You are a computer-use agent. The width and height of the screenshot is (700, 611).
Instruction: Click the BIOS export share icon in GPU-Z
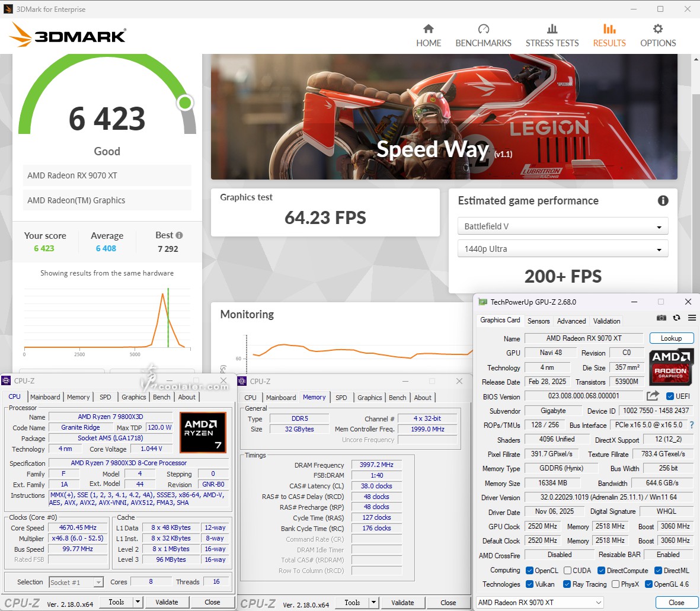coord(653,396)
